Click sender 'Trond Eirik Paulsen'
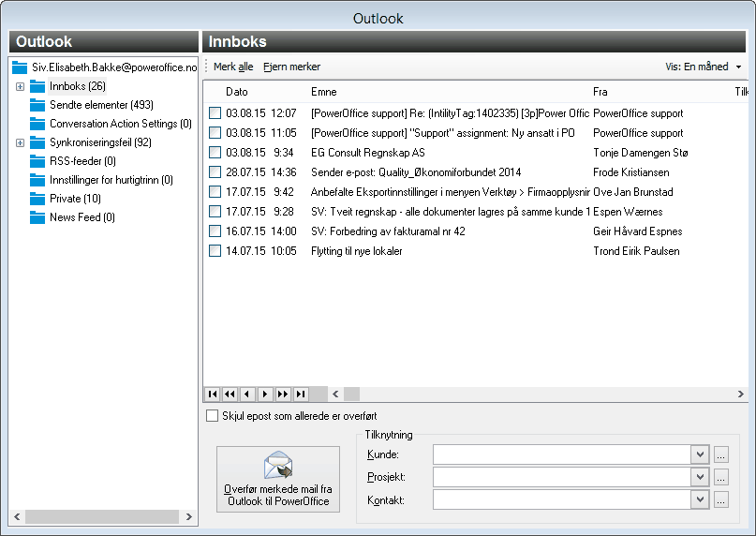 pos(636,251)
